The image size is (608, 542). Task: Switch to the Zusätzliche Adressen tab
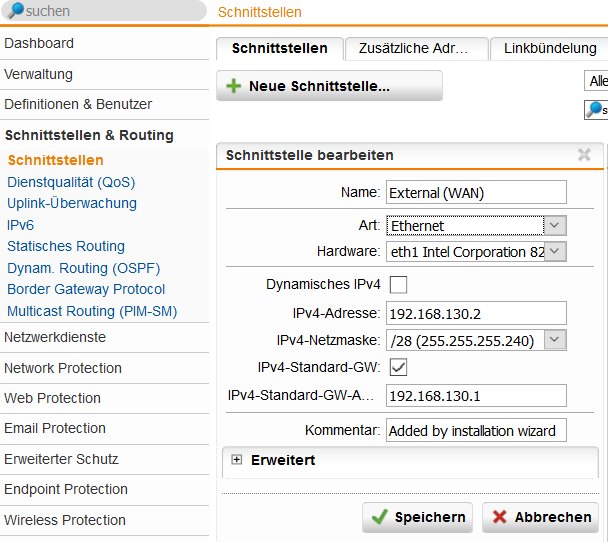415,48
